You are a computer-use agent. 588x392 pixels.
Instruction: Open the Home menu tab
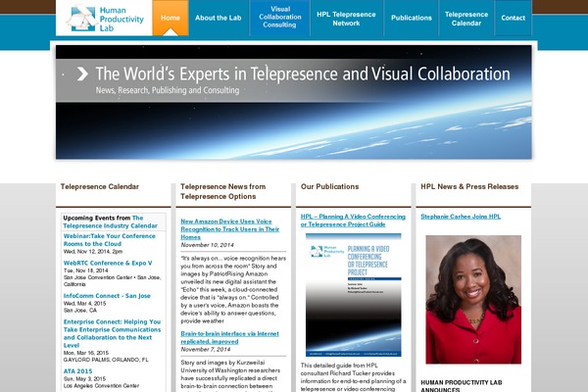[171, 18]
